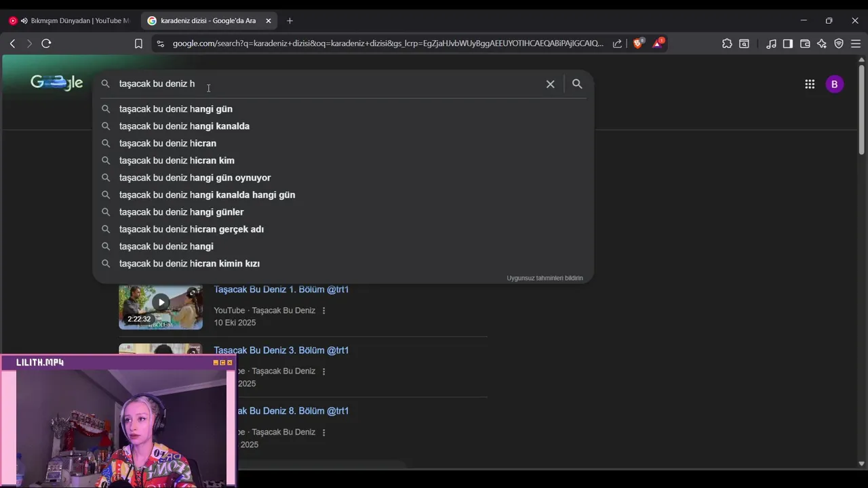Open 'Taşacak Bu Deniz 8. Bölüm @trt1' link
868x488 pixels.
tap(293, 411)
